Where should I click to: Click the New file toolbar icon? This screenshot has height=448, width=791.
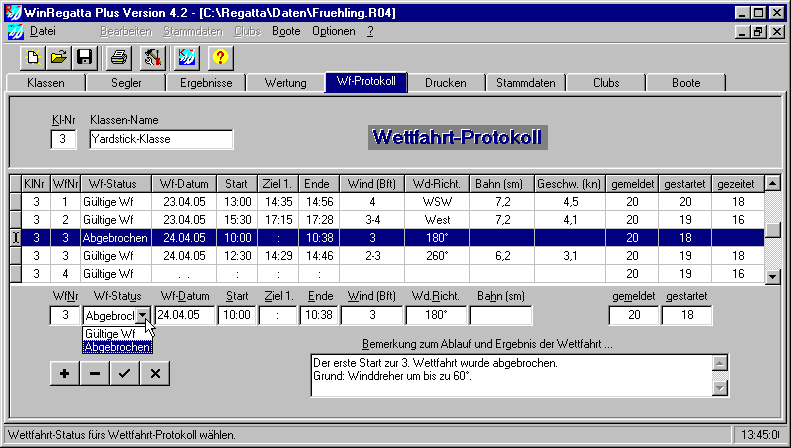pyautogui.click(x=34, y=57)
